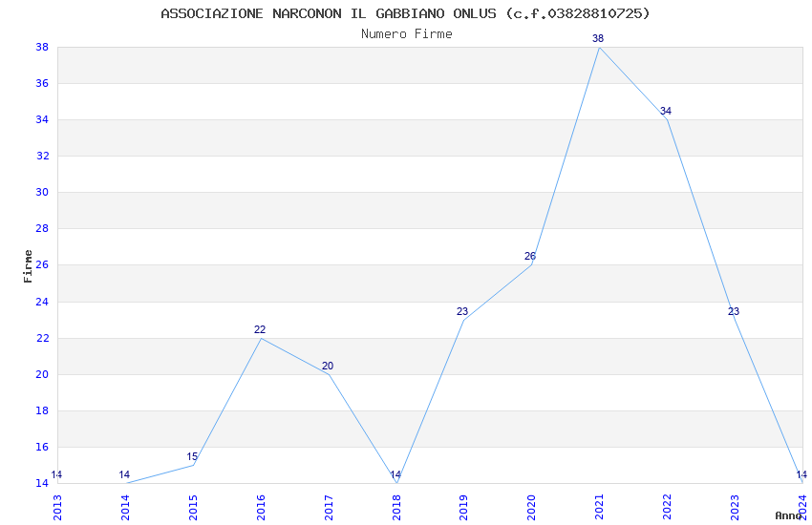Click the 23 data label for 2019

[x=462, y=312]
